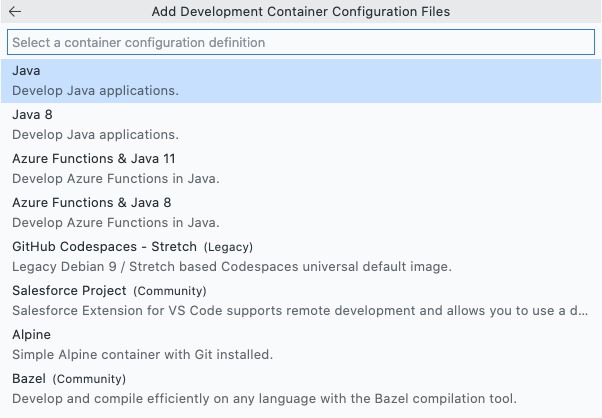602x418 pixels.
Task: Select the Java container definition
Action: click(x=26, y=71)
